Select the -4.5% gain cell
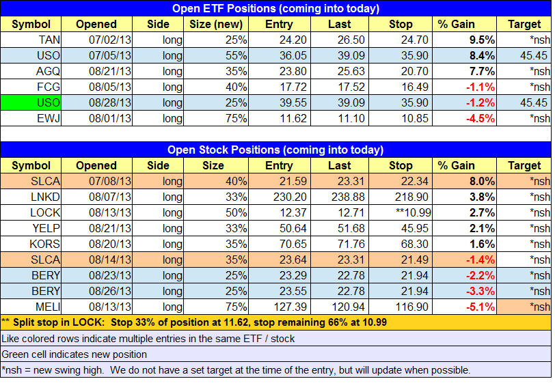Image resolution: width=555 pixels, height=392 pixels. pos(464,118)
